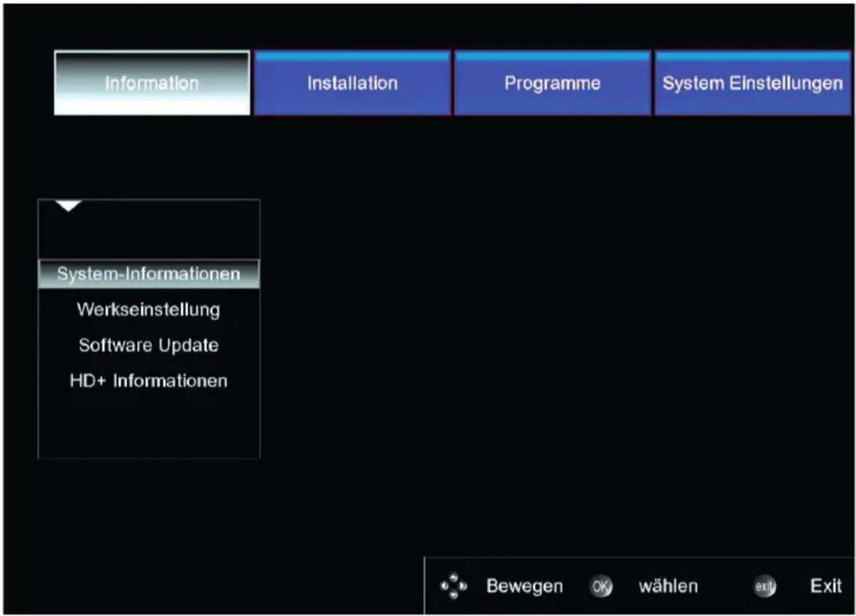The image size is (856, 616).
Task: Open the System Einstellungen tab
Action: 752,83
